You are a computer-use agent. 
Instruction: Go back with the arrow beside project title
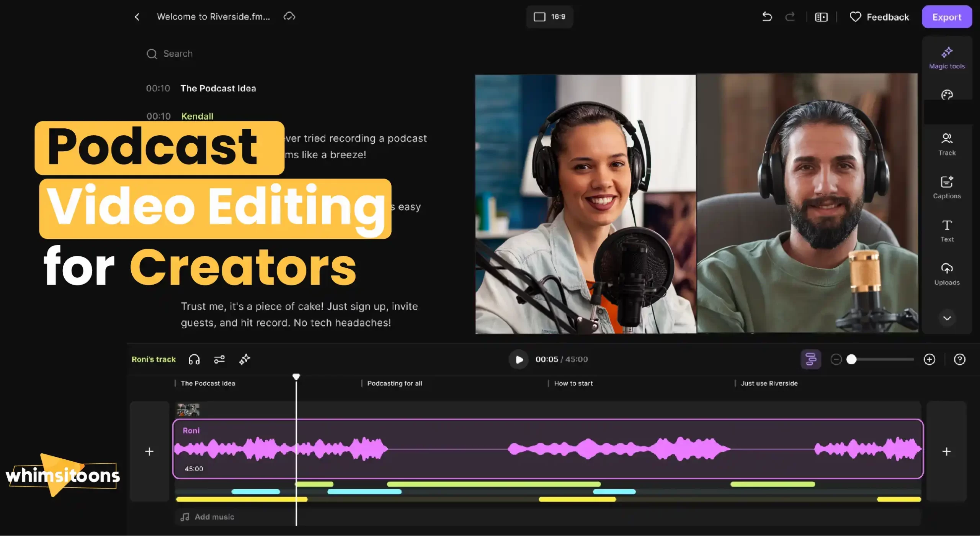137,17
